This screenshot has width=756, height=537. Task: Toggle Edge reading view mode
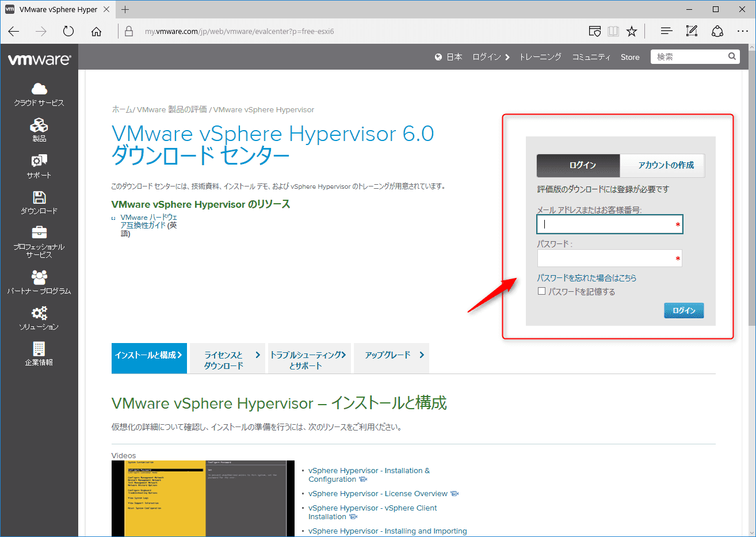(x=613, y=31)
